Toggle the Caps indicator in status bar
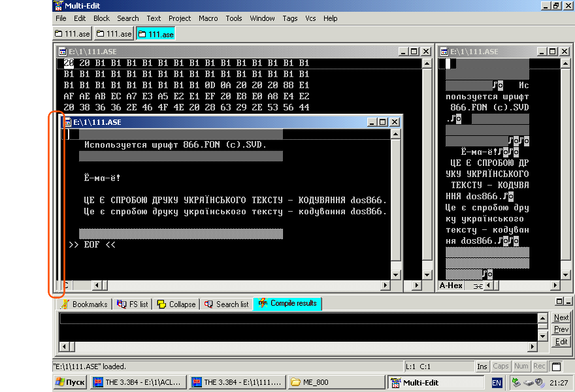The image size is (575, 392). [x=501, y=366]
